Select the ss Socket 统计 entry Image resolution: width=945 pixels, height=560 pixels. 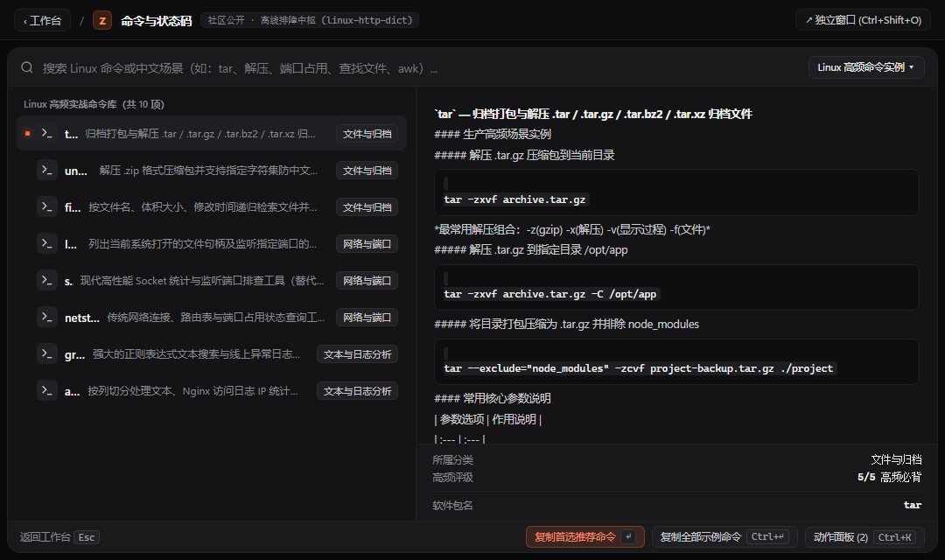coord(212,280)
